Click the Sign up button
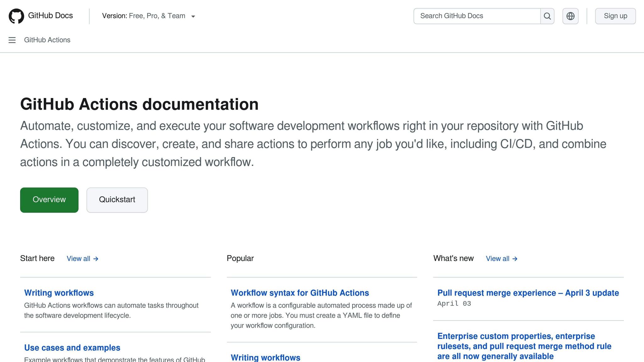The image size is (644, 362). point(615,16)
